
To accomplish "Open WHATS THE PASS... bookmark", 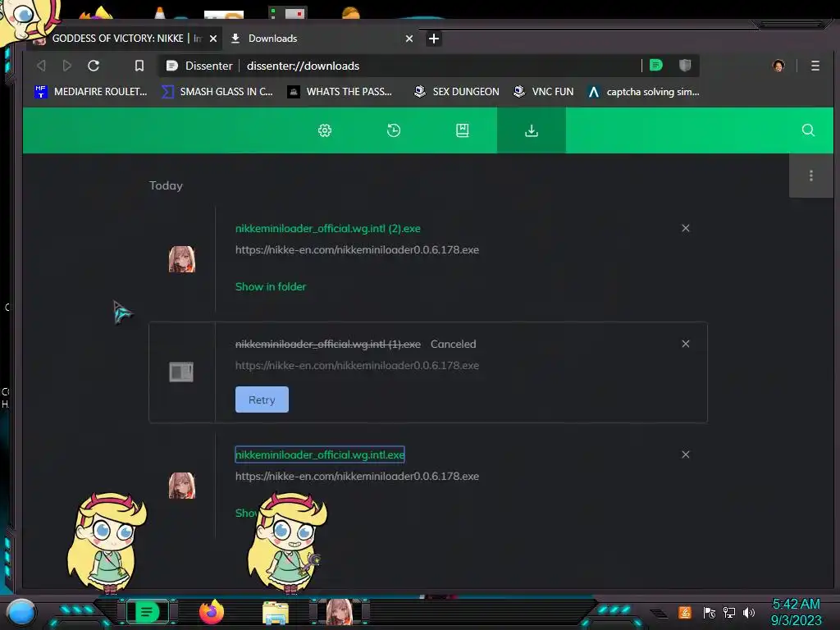I will point(340,92).
